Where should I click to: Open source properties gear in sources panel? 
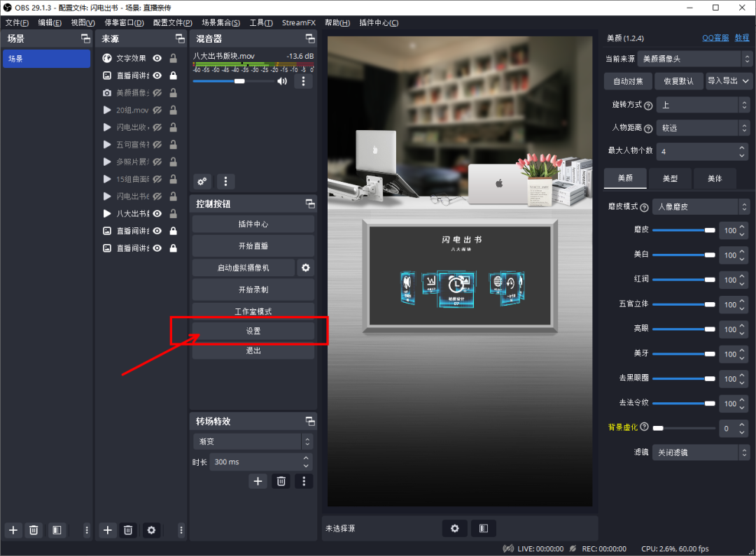coord(150,530)
